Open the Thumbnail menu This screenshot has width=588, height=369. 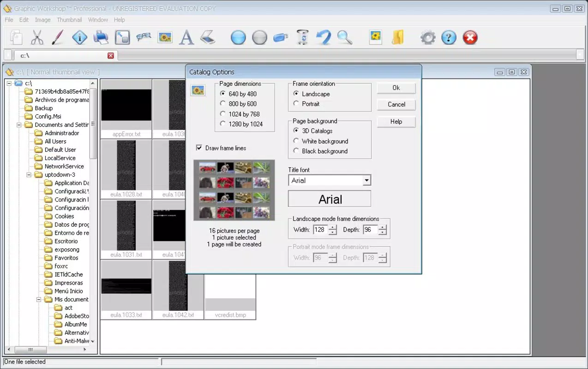69,20
